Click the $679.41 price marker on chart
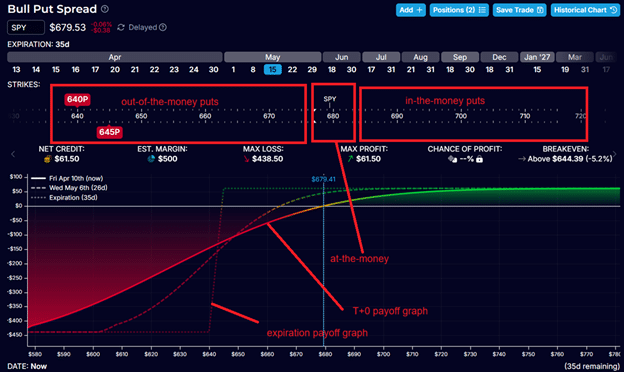The image size is (624, 372). click(324, 179)
